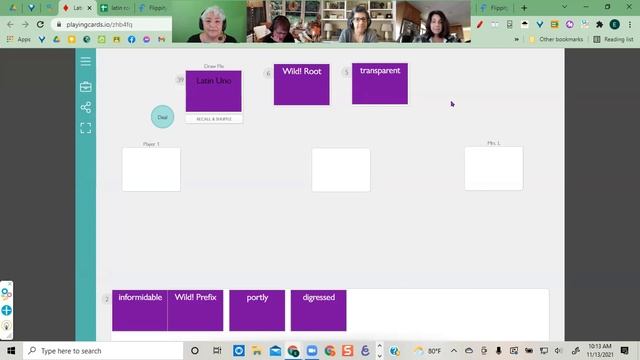
Task: Go forward in the browser
Action: click(x=25, y=24)
